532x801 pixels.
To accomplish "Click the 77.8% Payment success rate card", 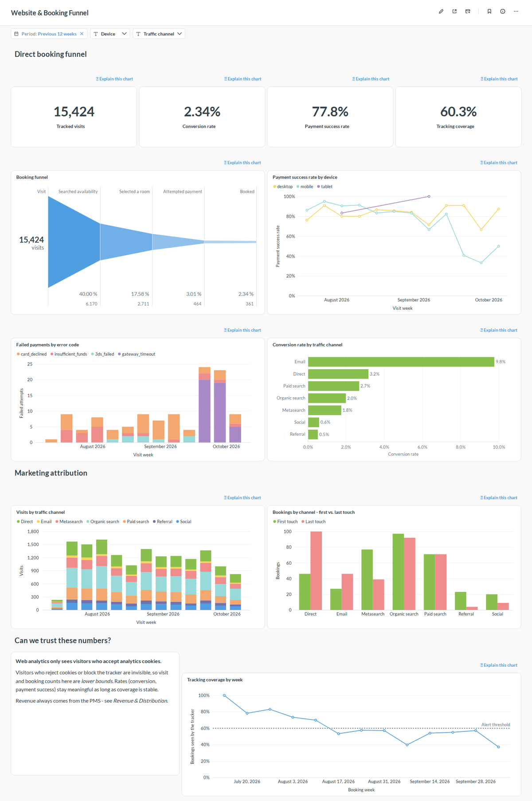I will (x=330, y=117).
